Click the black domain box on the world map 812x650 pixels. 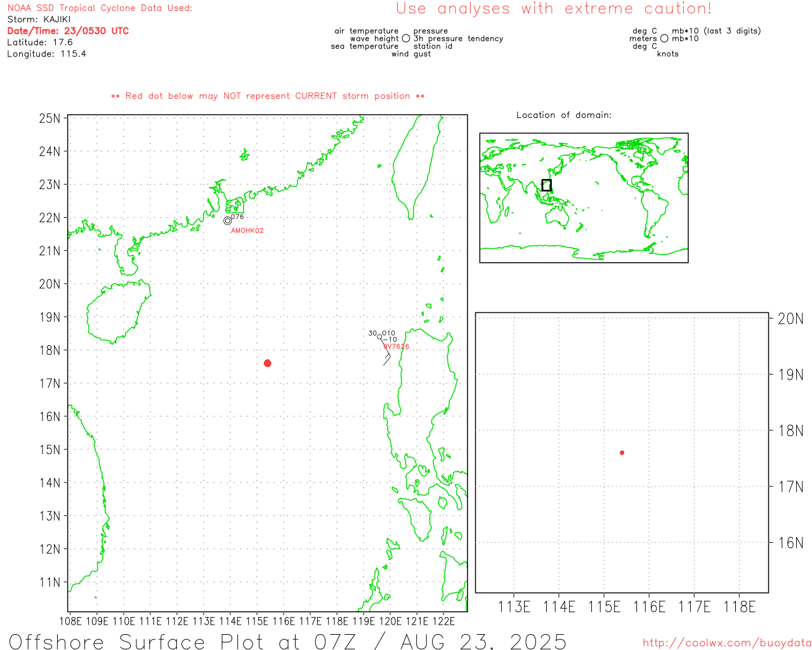coord(546,185)
